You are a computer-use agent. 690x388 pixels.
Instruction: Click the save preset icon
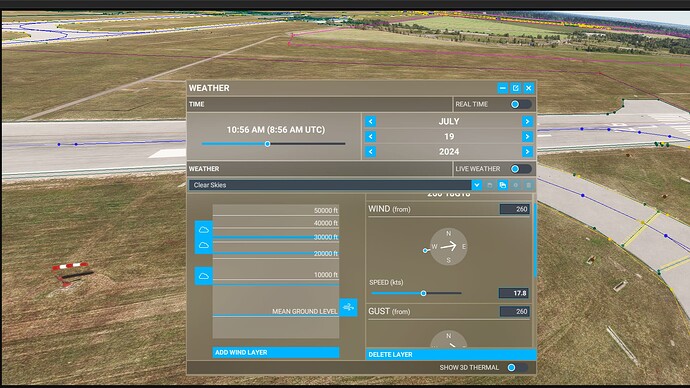[x=489, y=185]
